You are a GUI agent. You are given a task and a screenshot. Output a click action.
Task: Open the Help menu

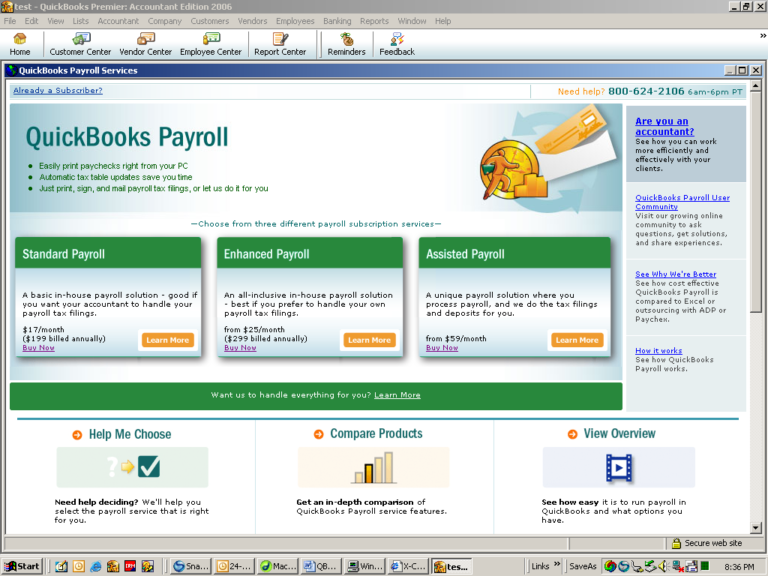tap(443, 21)
